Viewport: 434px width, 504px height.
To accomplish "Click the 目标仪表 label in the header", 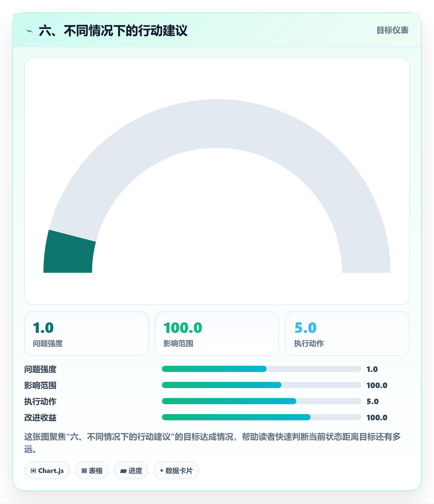I will tap(392, 30).
